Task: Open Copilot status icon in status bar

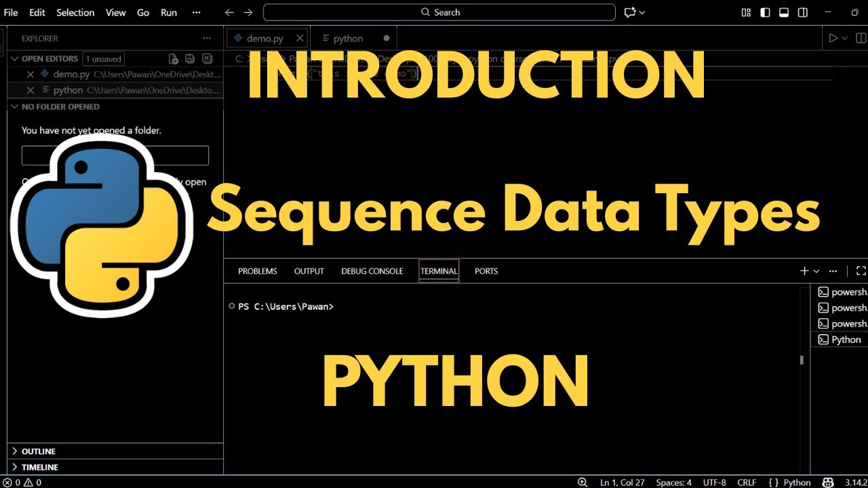Action: coord(828,483)
